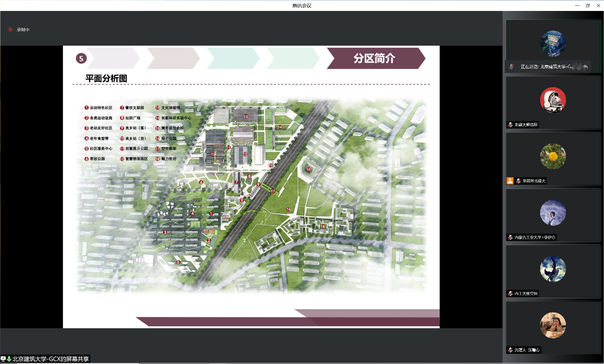The height and width of the screenshot is (364, 604).
Task: Click the 平面分析图 heading on the slide
Action: tap(106, 78)
